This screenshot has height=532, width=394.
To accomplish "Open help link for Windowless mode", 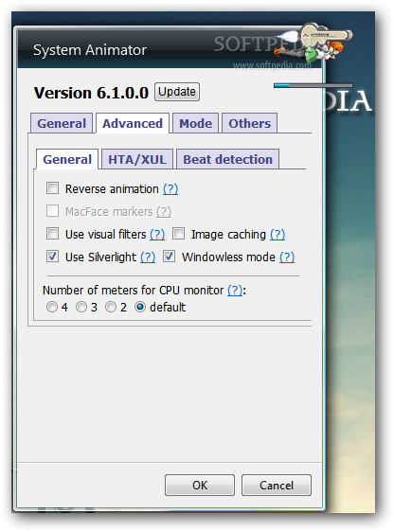I will (x=287, y=257).
